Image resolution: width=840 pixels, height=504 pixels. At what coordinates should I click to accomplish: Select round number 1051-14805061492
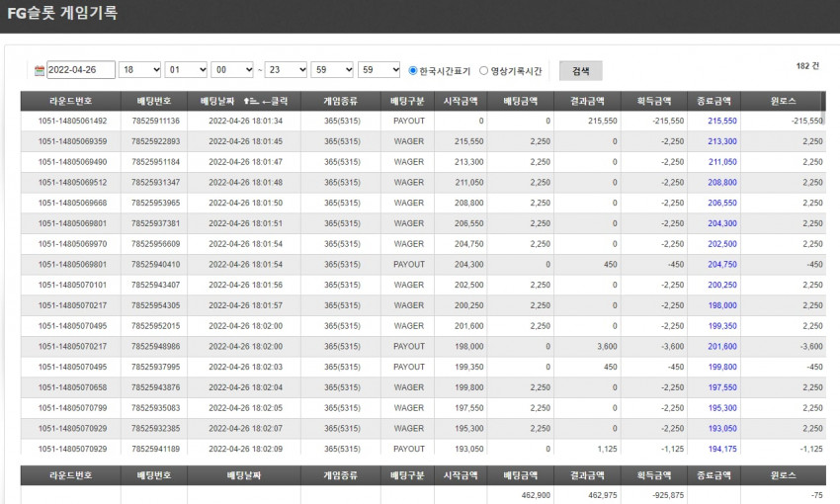coord(72,121)
